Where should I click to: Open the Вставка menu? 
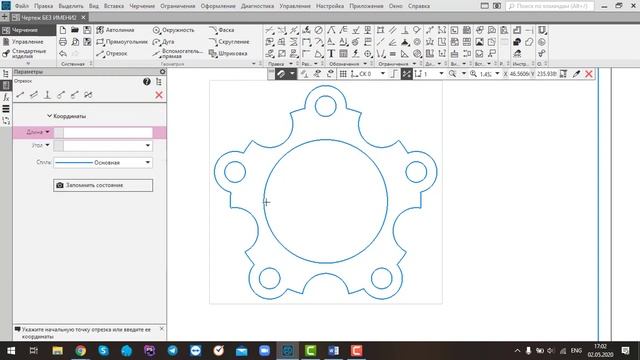point(114,6)
